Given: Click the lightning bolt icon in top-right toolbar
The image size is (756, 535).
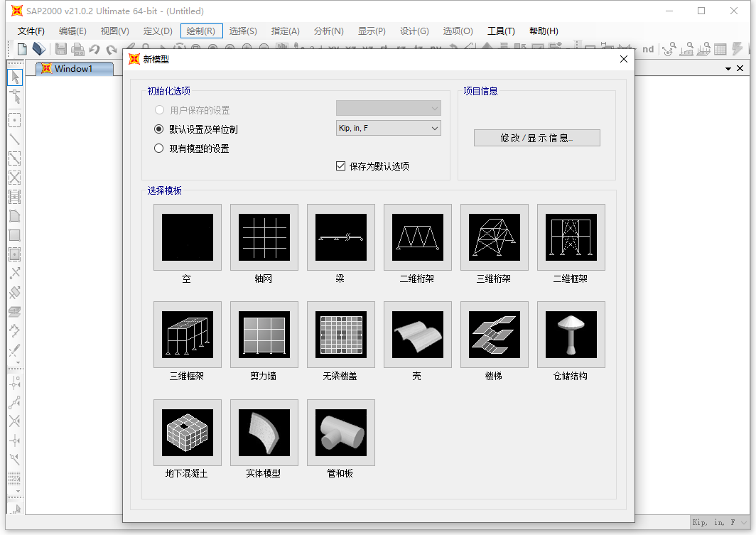Looking at the screenshot, I should click(737, 49).
